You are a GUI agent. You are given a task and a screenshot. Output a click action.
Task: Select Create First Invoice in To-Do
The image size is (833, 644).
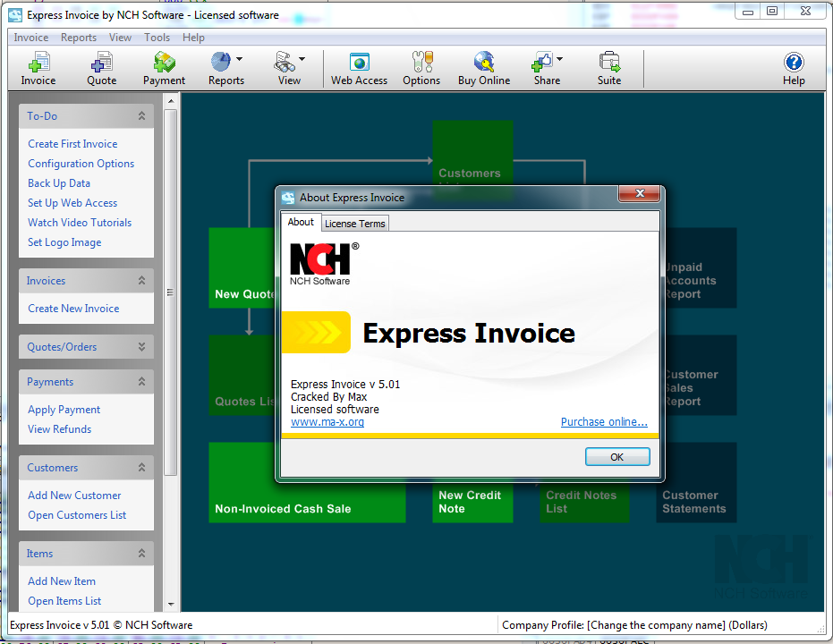[72, 143]
